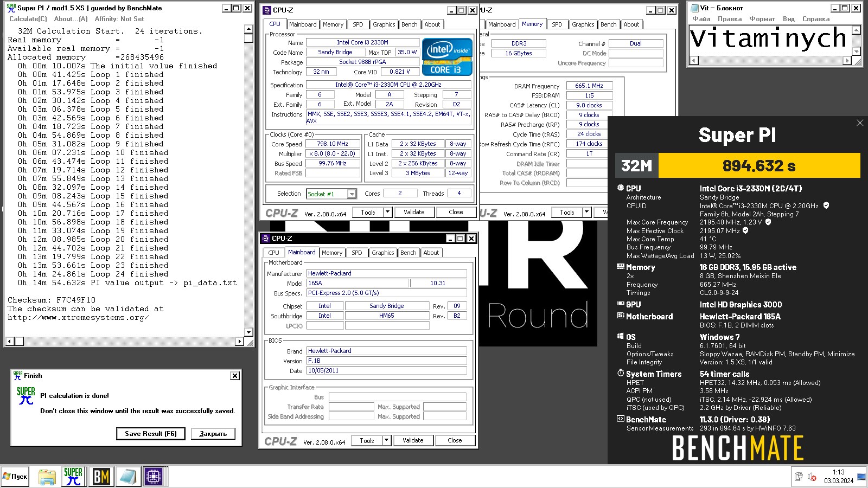The height and width of the screenshot is (488, 868).
Task: Click the Checksum: F7C49F10 line
Action: 52,300
